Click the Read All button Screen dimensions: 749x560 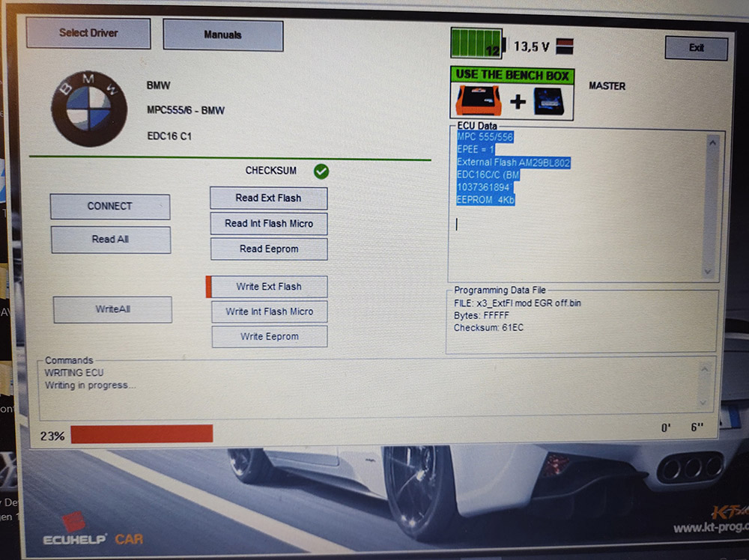[x=111, y=239]
